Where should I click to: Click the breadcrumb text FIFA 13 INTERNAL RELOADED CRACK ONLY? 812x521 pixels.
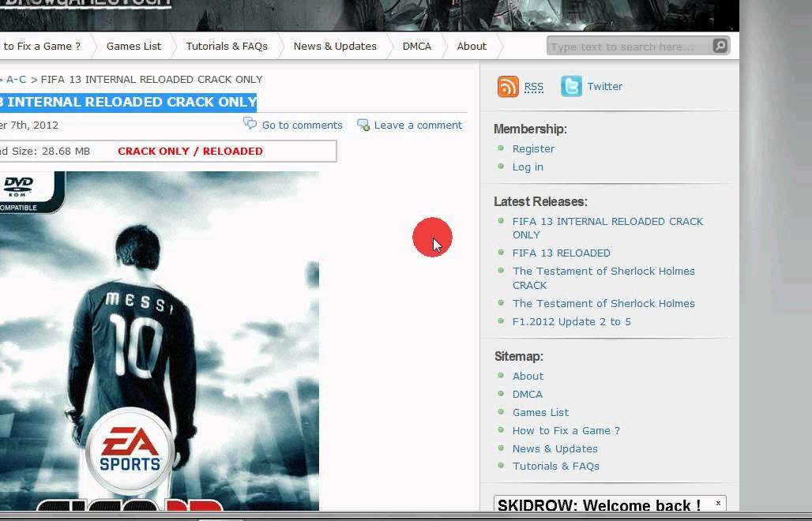pyautogui.click(x=152, y=79)
